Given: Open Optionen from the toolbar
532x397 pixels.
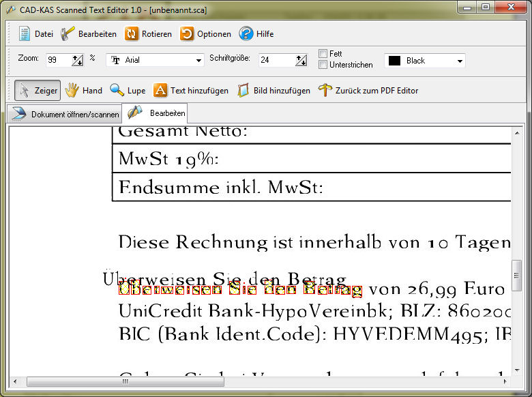Looking at the screenshot, I should (x=187, y=34).
